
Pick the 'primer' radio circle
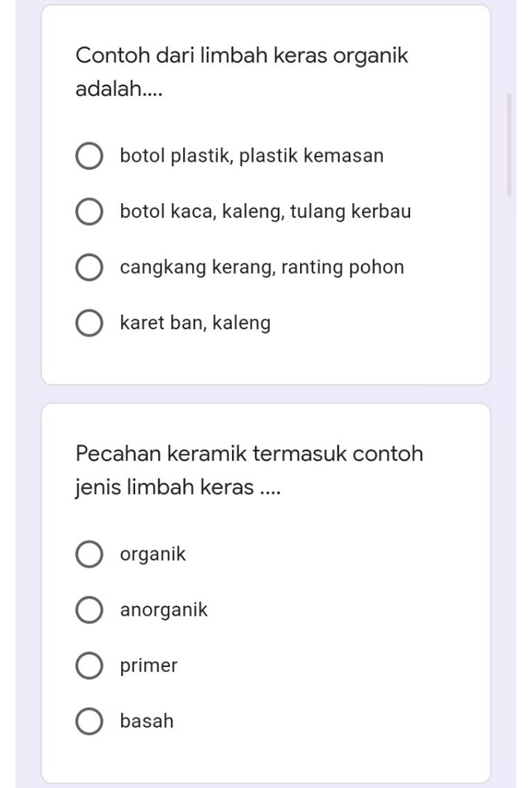89,666
